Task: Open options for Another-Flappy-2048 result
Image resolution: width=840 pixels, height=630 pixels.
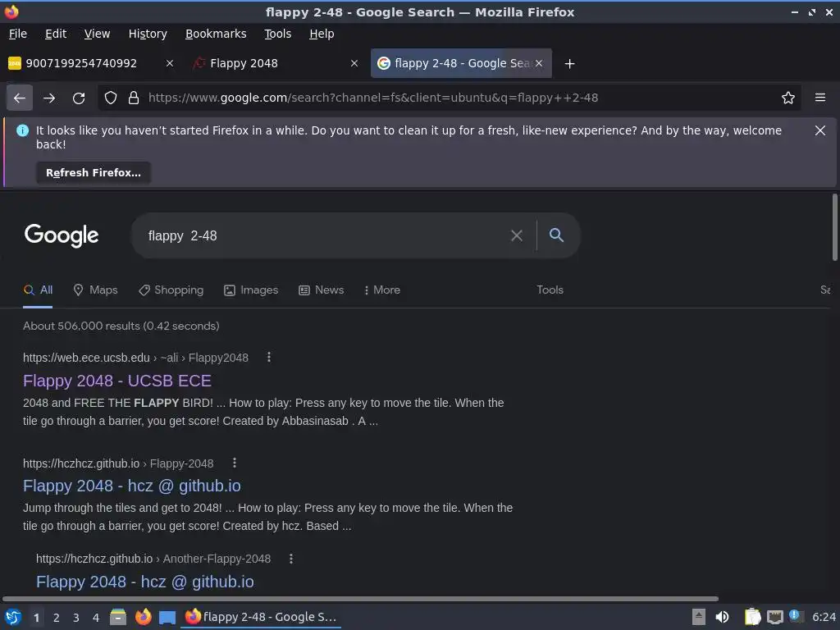Action: click(x=291, y=559)
